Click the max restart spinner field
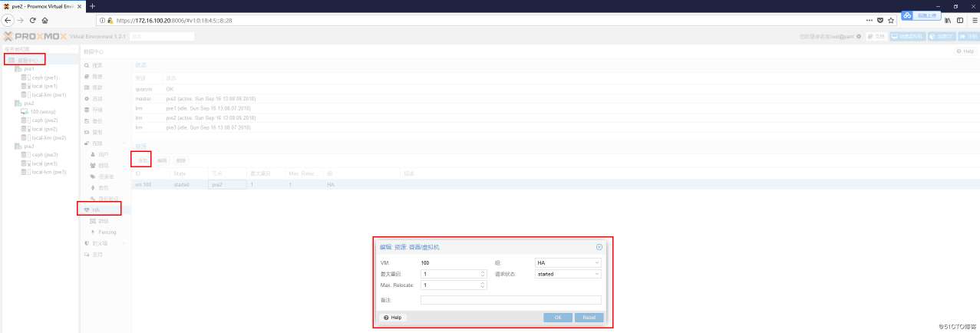The height and width of the screenshot is (333, 980). click(454, 274)
